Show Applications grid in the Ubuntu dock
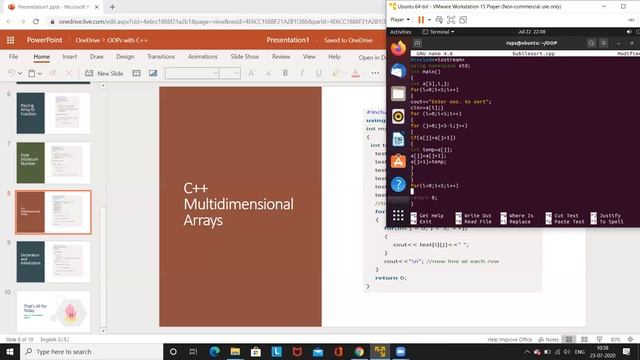Viewport: 640px width, 360px height. coord(398,215)
